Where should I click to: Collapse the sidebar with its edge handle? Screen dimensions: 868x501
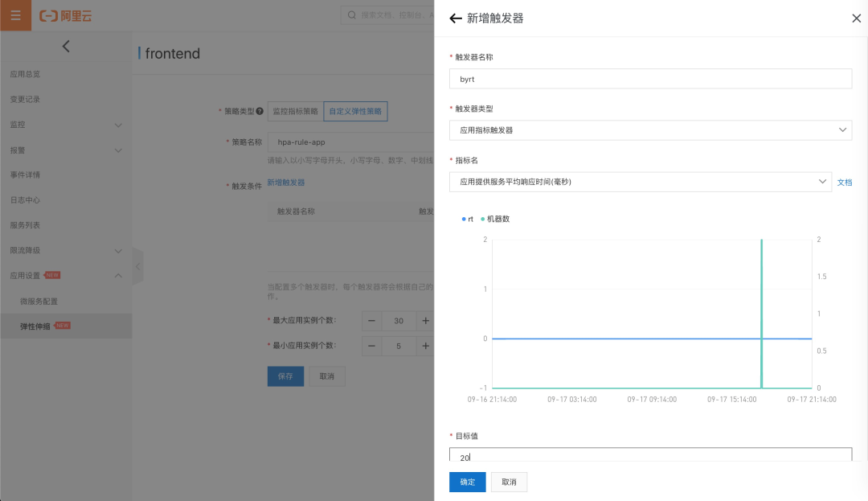[138, 266]
